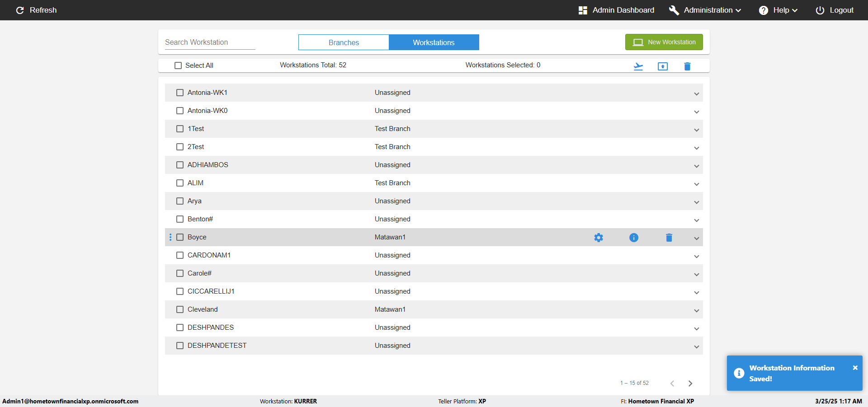Open the Administration menu
The width and height of the screenshot is (868, 407).
[x=705, y=10]
